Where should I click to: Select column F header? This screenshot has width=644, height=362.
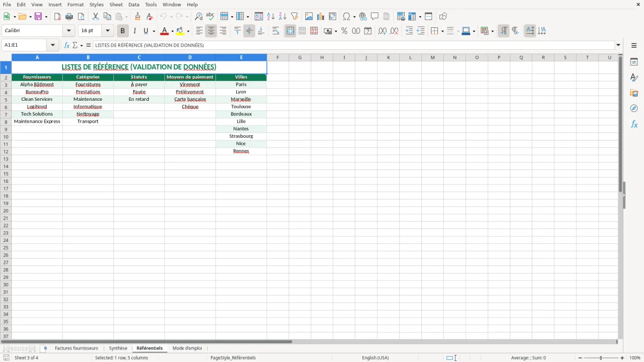(x=277, y=57)
